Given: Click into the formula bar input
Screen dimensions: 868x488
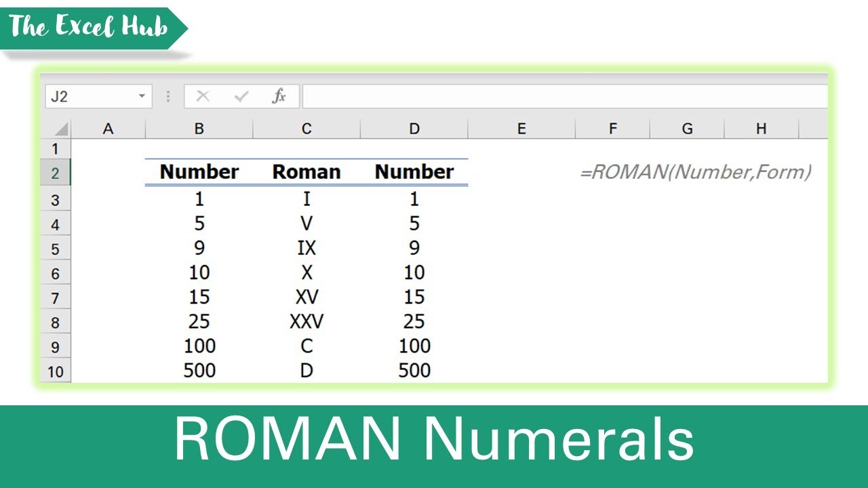Looking at the screenshot, I should 565,96.
